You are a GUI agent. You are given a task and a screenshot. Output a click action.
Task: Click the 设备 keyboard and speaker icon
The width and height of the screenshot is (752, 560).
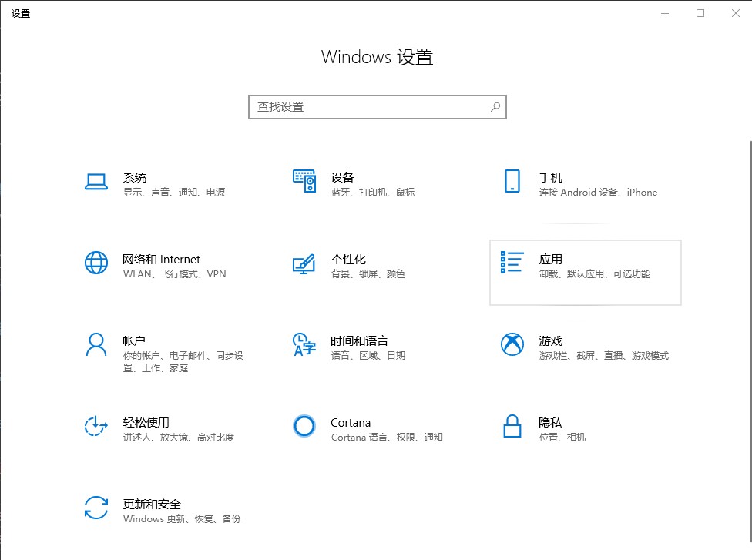point(304,181)
